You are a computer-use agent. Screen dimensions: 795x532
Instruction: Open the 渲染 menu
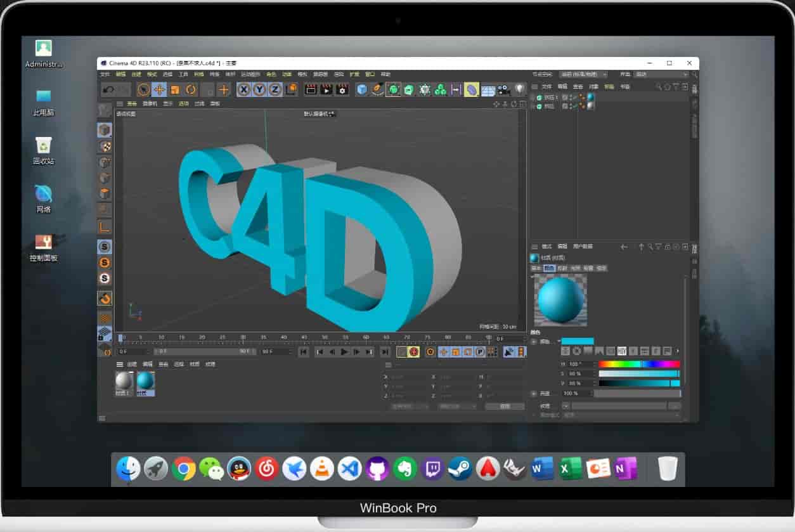click(x=339, y=74)
